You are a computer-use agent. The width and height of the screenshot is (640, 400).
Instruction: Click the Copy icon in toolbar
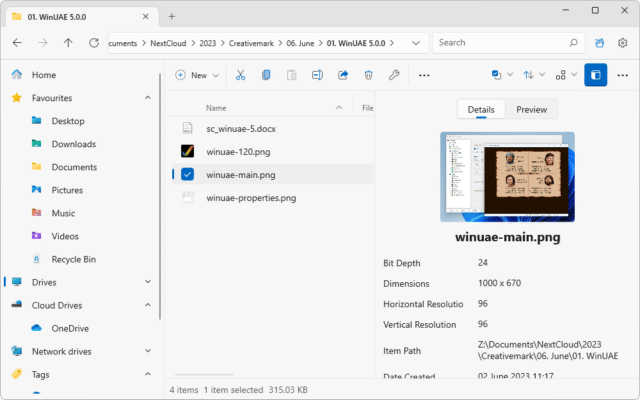tap(266, 75)
